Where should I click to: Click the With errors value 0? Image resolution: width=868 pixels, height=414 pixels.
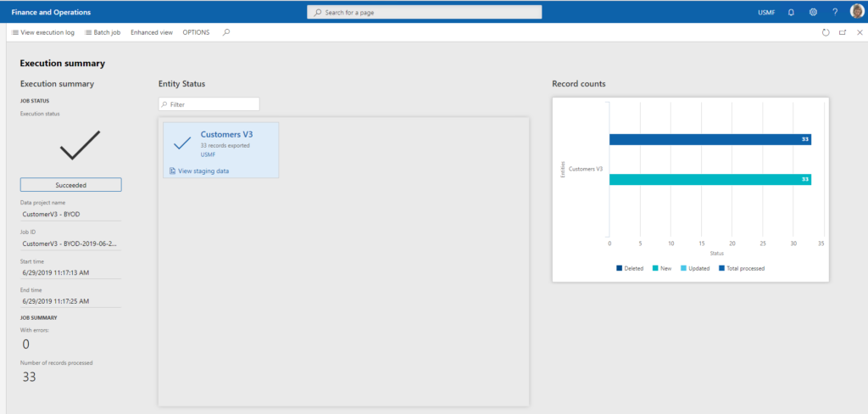pos(25,344)
